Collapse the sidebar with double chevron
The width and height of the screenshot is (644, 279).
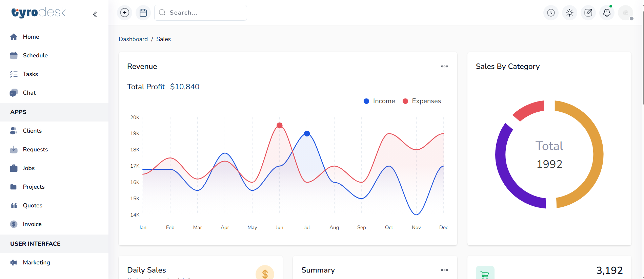coord(95,14)
